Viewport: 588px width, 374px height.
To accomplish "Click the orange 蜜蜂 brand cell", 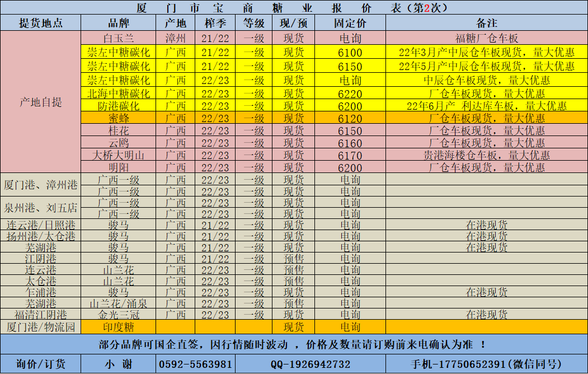I will (x=118, y=118).
